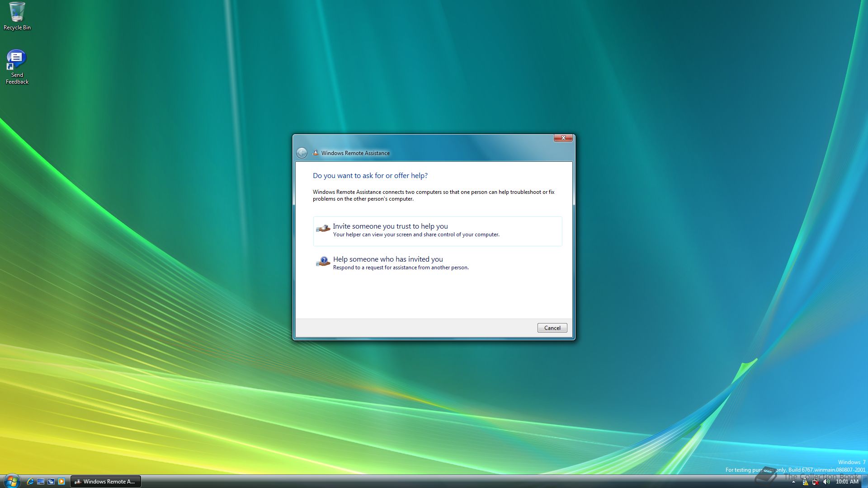Click the disconnected network tray icon

[x=816, y=482]
